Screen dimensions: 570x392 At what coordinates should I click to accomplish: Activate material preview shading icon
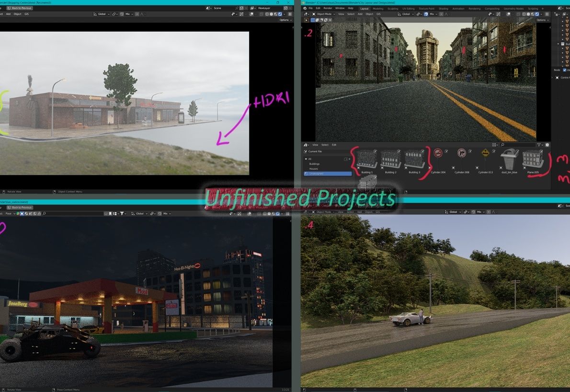click(x=533, y=14)
